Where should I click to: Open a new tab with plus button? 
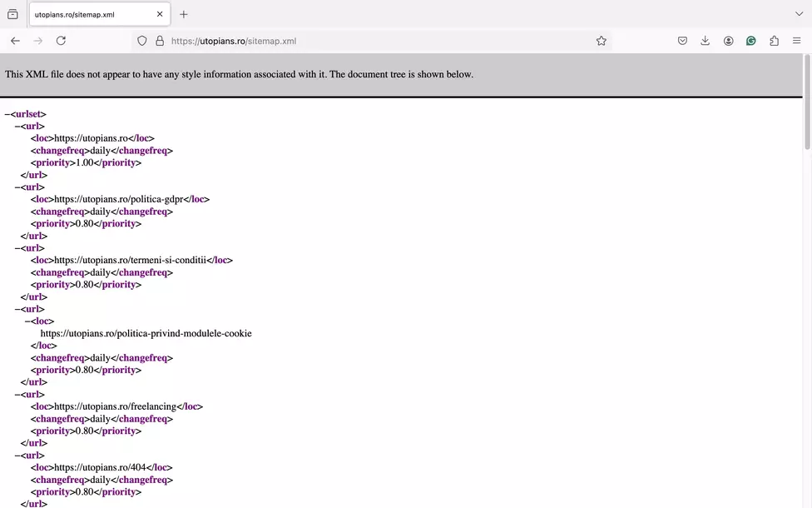(x=183, y=14)
